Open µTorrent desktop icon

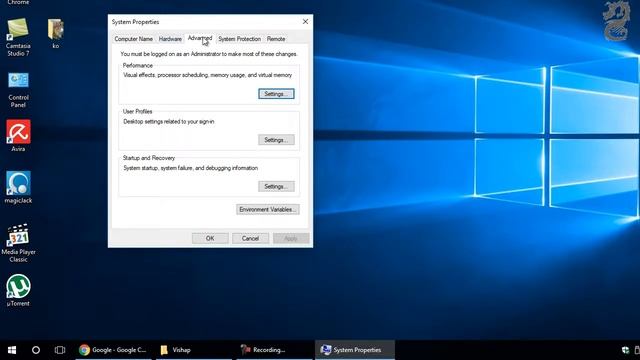pyautogui.click(x=18, y=290)
